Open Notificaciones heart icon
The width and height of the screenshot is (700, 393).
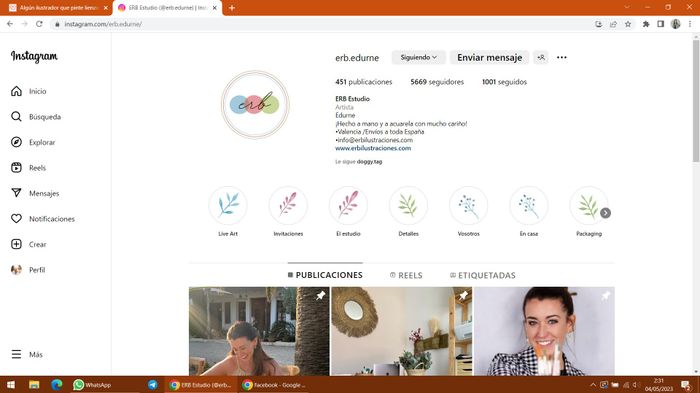[17, 218]
